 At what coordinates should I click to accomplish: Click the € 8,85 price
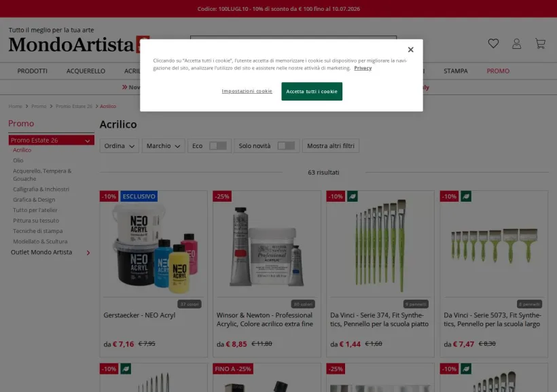point(236,344)
